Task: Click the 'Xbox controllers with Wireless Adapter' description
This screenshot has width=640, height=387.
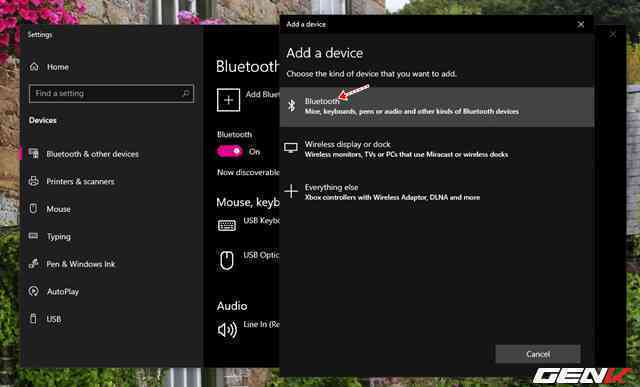Action: click(x=392, y=198)
